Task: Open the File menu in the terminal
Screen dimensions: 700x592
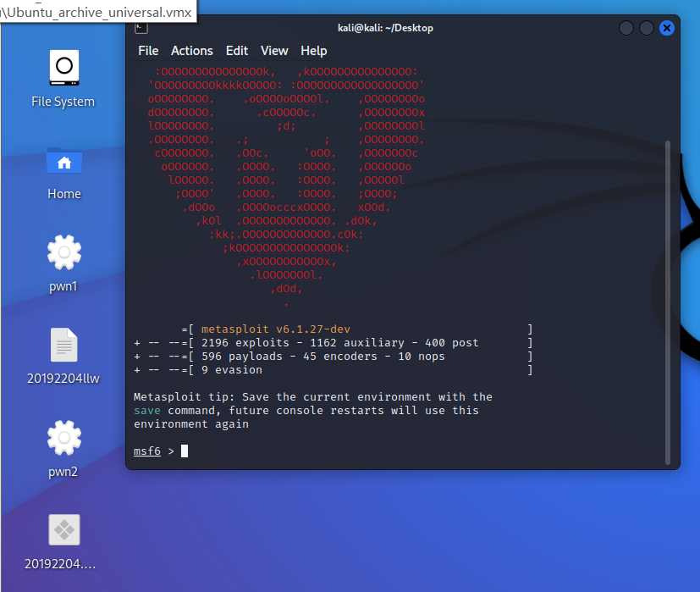Action: tap(148, 51)
